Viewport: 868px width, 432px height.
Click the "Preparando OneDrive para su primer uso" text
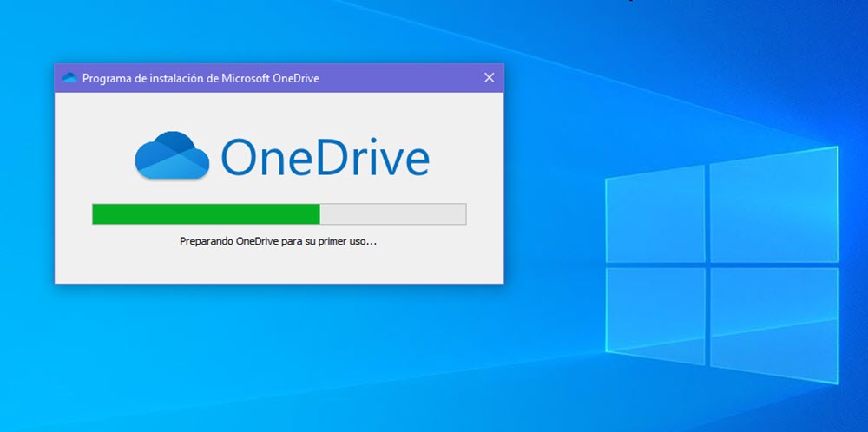point(278,242)
